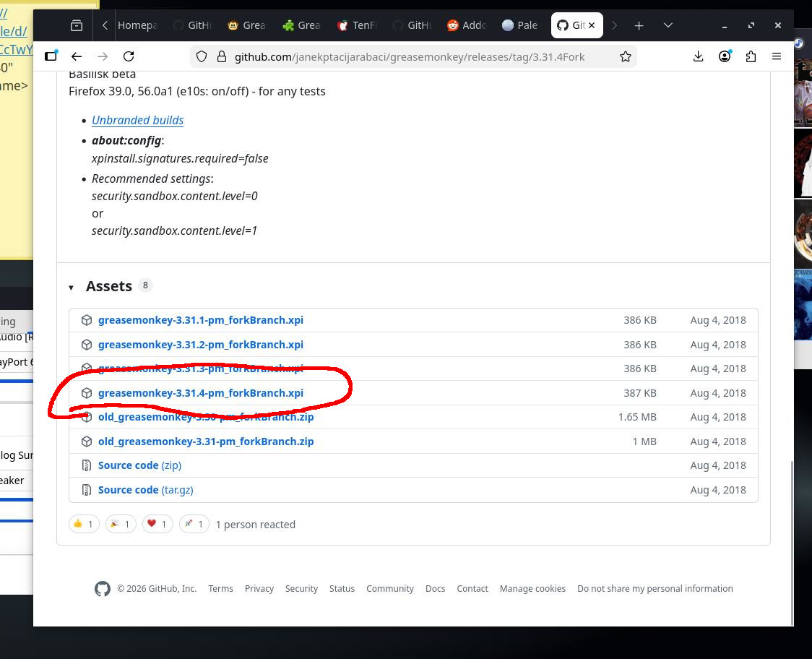This screenshot has height=659, width=812.
Task: Open the Privacy footer link
Action: 259,588
